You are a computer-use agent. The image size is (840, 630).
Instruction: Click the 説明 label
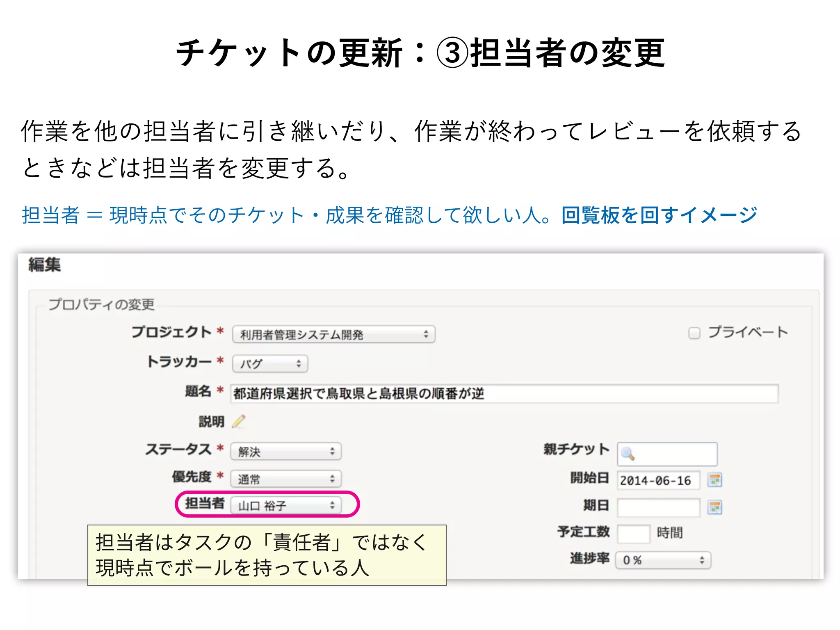[212, 422]
